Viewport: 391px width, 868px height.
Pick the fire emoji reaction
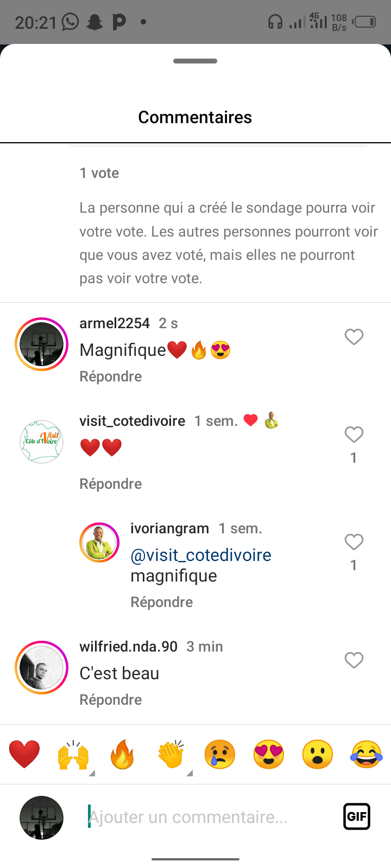pos(122,754)
